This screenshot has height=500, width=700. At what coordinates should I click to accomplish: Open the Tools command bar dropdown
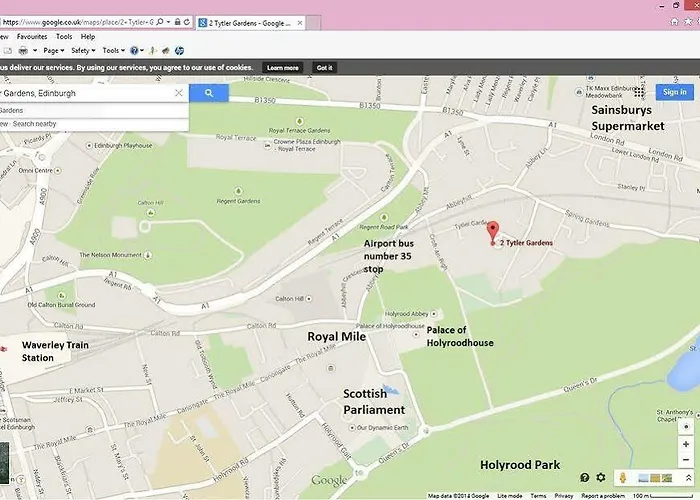(x=112, y=50)
